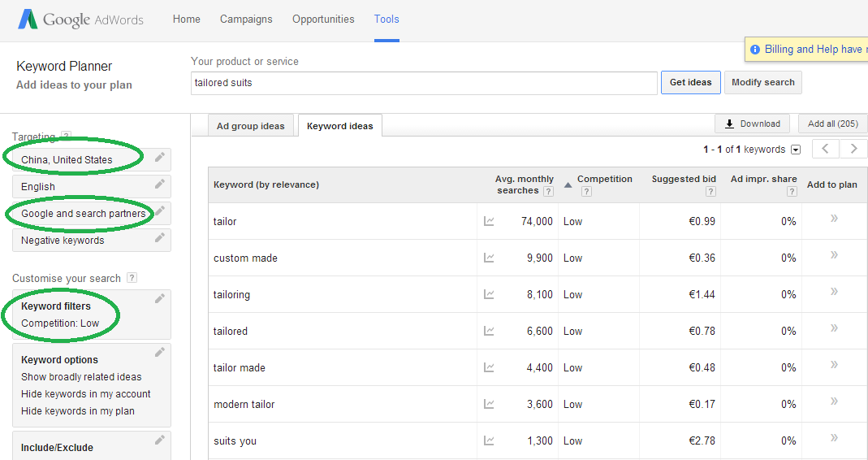The height and width of the screenshot is (460, 868).
Task: Show trend chart for tailoring keyword
Action: (489, 294)
